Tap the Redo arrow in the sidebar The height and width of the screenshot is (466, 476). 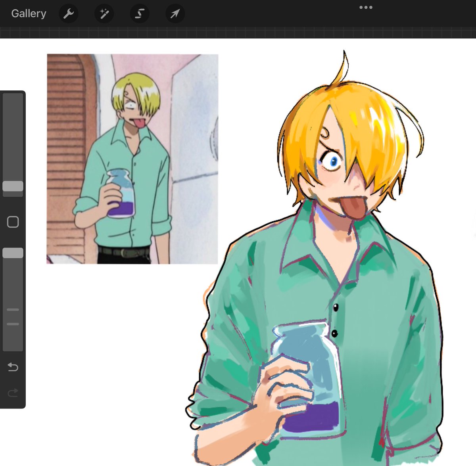click(13, 393)
